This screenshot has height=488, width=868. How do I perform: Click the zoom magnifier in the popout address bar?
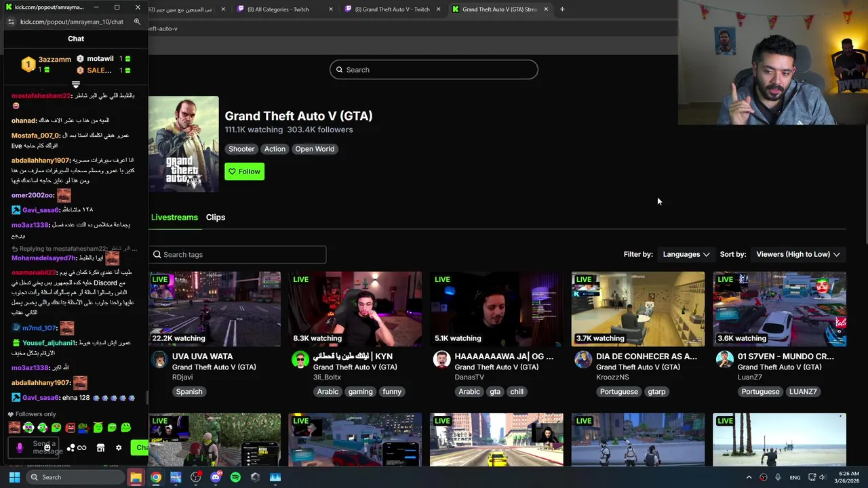pos(137,22)
